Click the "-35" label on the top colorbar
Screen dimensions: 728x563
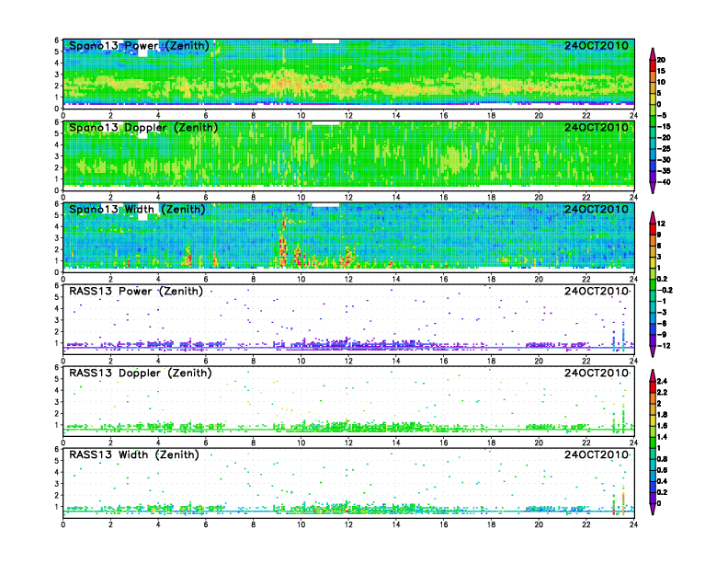664,171
